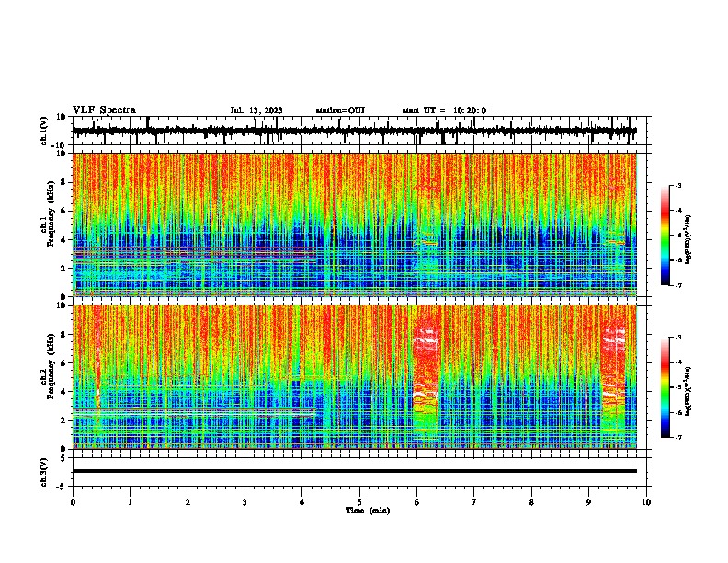Click the time axis tick label "9"

[588, 502]
